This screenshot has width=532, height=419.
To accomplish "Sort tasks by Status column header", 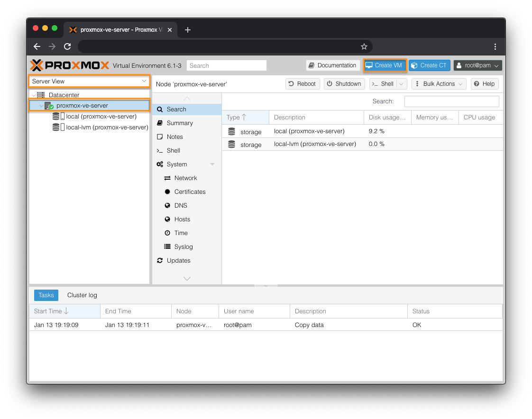I will point(455,311).
